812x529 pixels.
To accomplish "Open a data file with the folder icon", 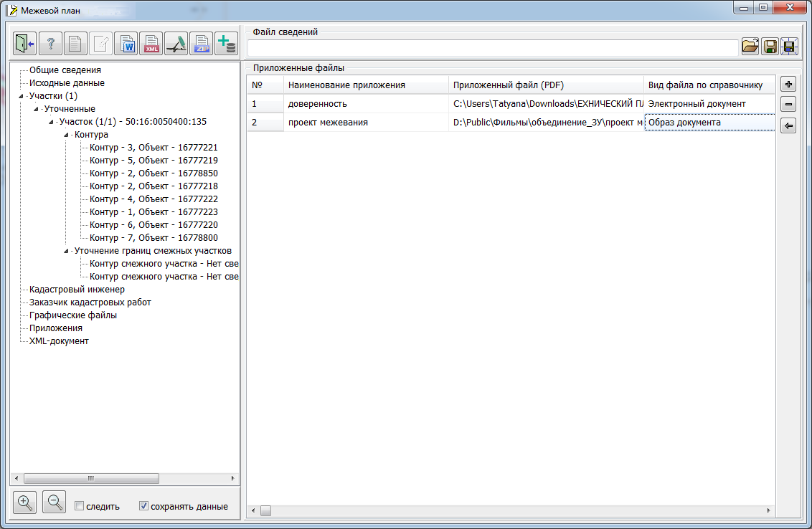I will pos(750,47).
